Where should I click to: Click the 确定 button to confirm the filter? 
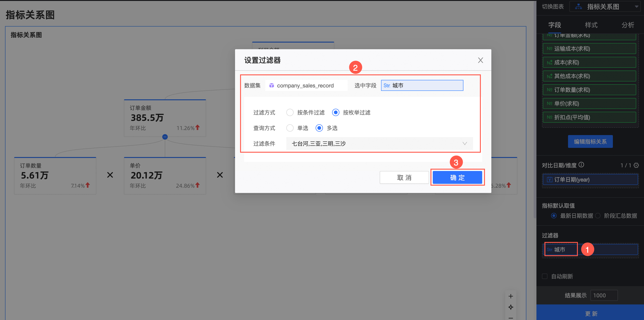[x=457, y=177]
